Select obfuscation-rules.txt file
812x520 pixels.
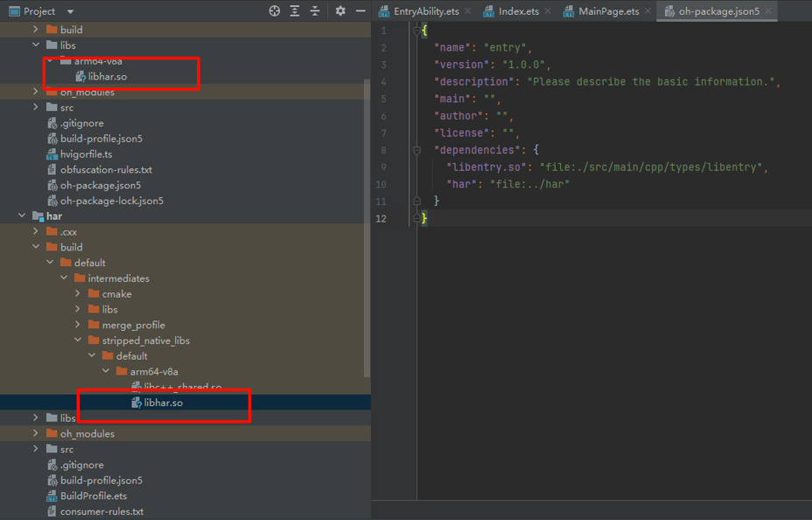pyautogui.click(x=106, y=170)
